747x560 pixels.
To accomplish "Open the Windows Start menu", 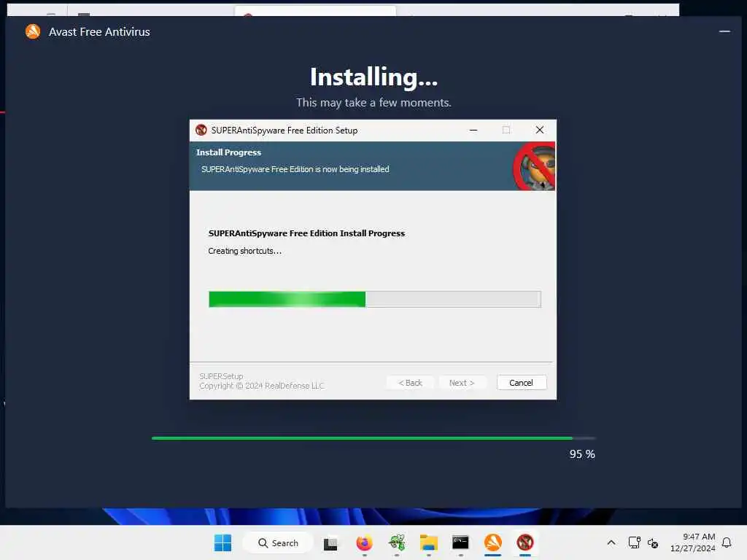I will click(x=222, y=542).
